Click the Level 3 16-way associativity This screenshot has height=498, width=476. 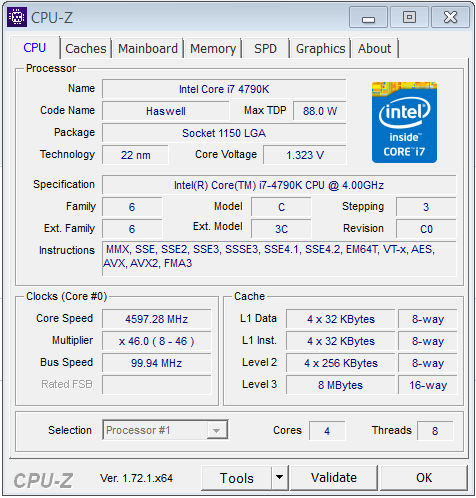(428, 385)
